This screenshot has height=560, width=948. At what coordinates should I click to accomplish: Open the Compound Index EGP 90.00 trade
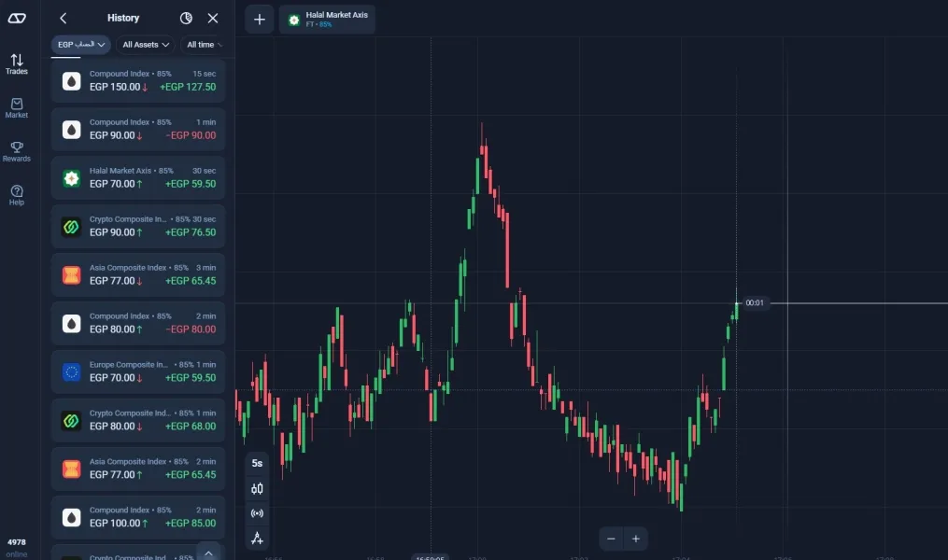(x=138, y=130)
